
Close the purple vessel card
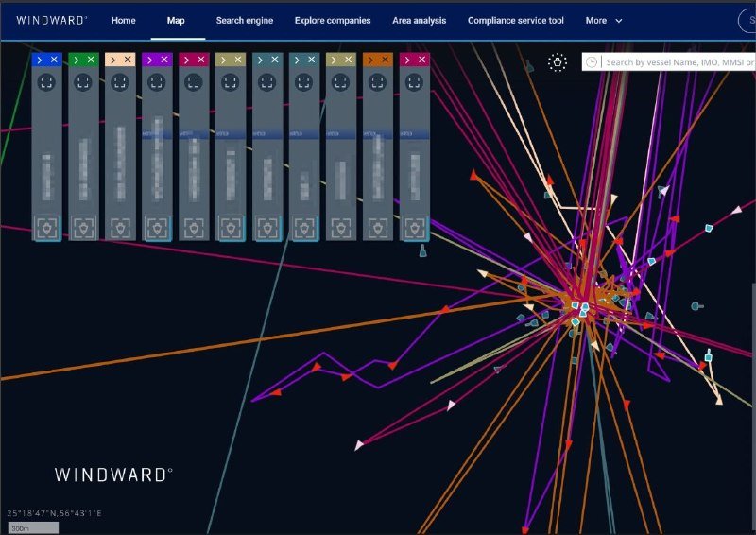point(164,60)
